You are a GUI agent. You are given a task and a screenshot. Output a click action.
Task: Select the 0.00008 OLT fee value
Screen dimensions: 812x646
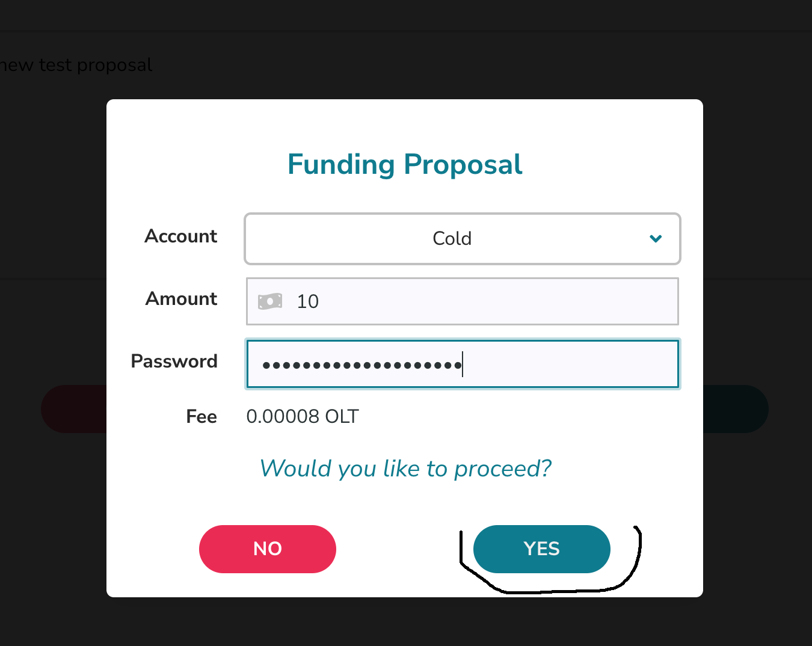302,417
